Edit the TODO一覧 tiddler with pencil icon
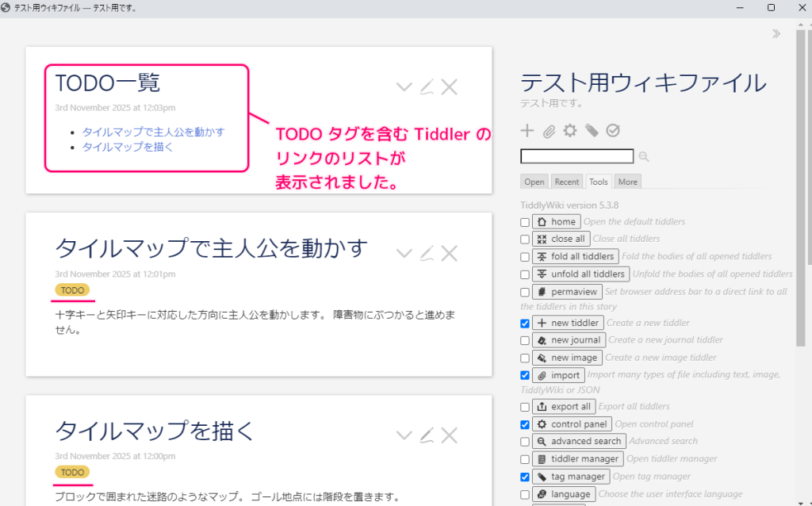This screenshot has width=812, height=506. [427, 87]
